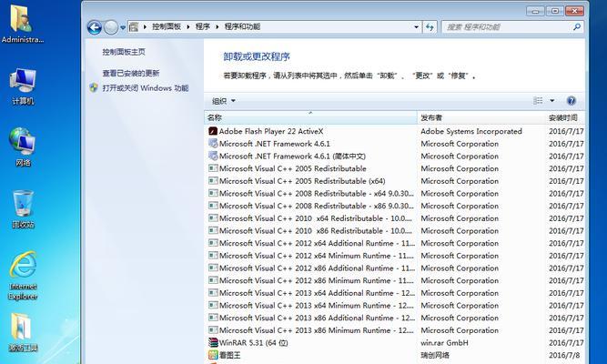Sort list by 名称 column header
Screen dimensions: 607x364
[x=311, y=117]
